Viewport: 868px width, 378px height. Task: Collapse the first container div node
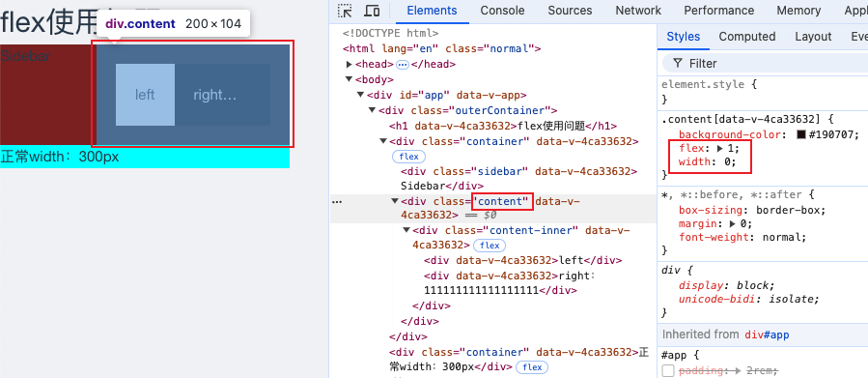point(383,141)
